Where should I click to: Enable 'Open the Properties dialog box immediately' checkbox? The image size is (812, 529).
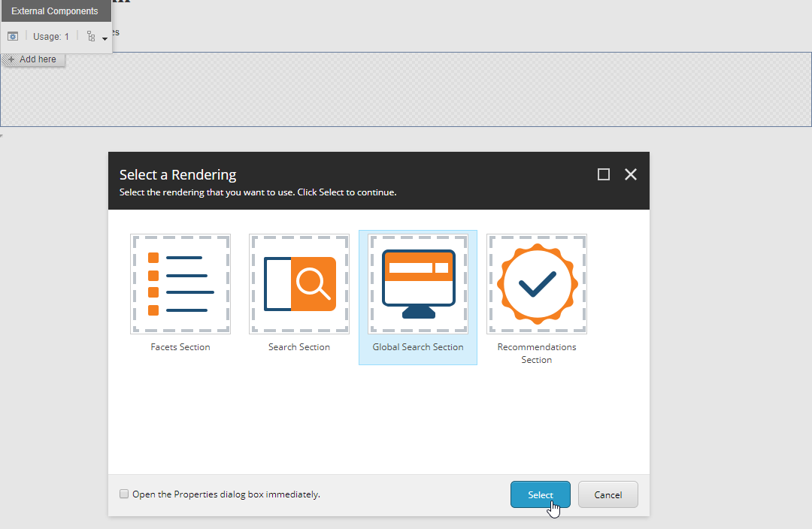point(124,494)
